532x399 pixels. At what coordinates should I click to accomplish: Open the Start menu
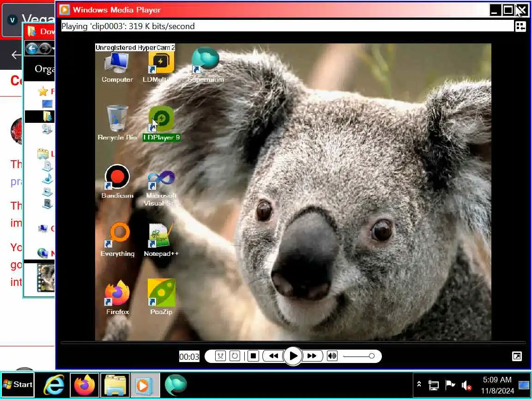(x=18, y=385)
